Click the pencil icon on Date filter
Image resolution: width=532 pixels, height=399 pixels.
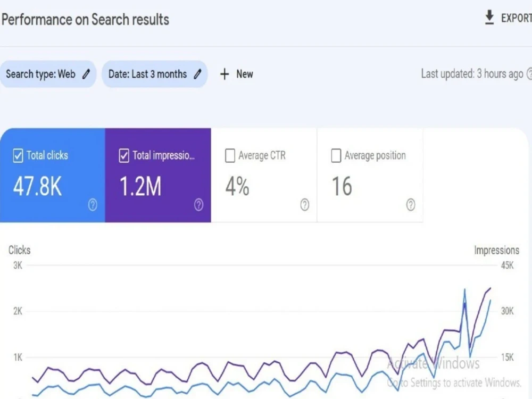point(197,74)
